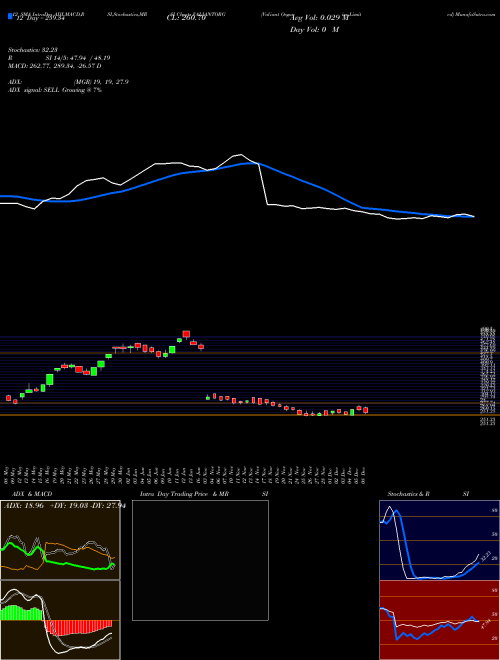Open the MACD histogram panel
The image size is (500, 660).
[x=60, y=620]
